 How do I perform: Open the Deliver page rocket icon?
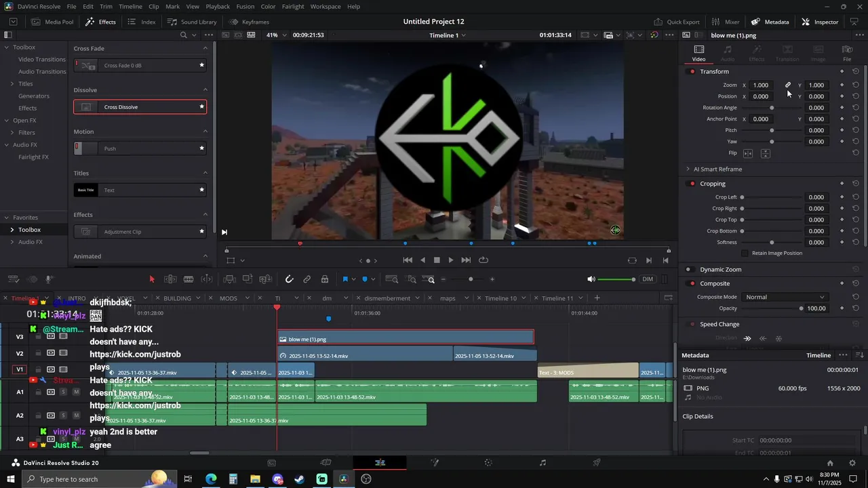597,463
